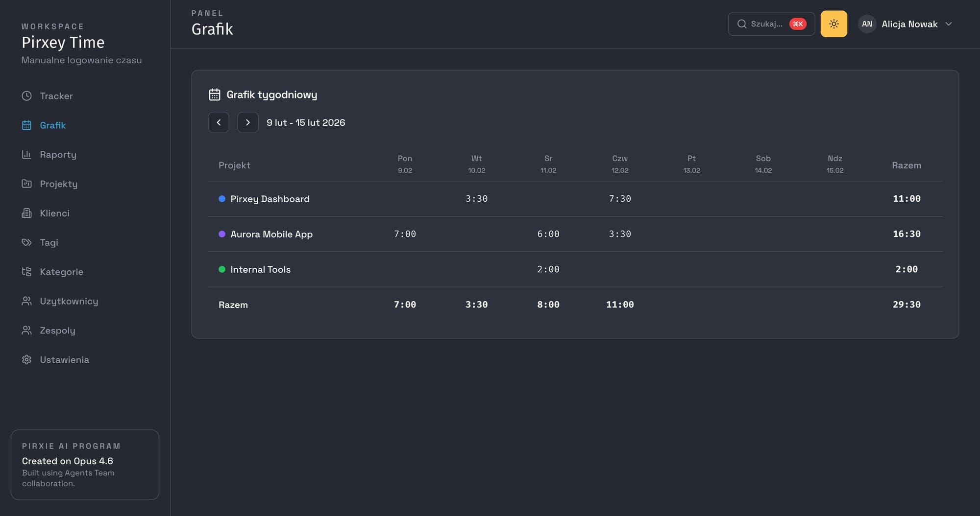This screenshot has height=516, width=980.
Task: Click the weekly grand total 29:30
Action: [x=906, y=305]
